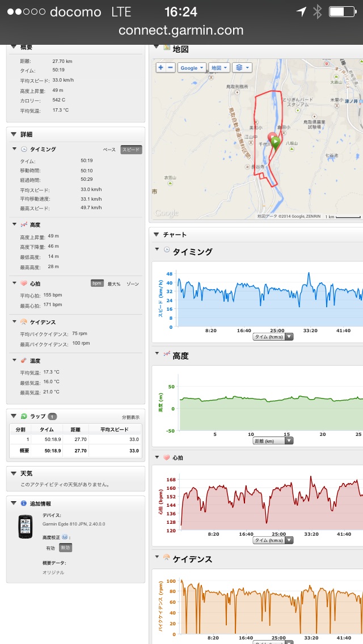This screenshot has height=644, width=363.
Task: Click the clock icon in タイミング chart header
Action: point(167,249)
